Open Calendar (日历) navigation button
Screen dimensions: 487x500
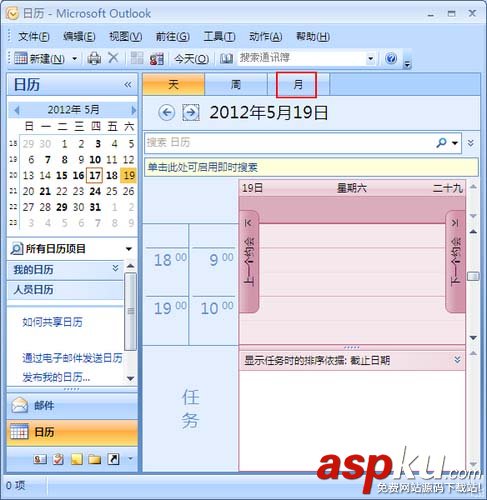(x=72, y=432)
